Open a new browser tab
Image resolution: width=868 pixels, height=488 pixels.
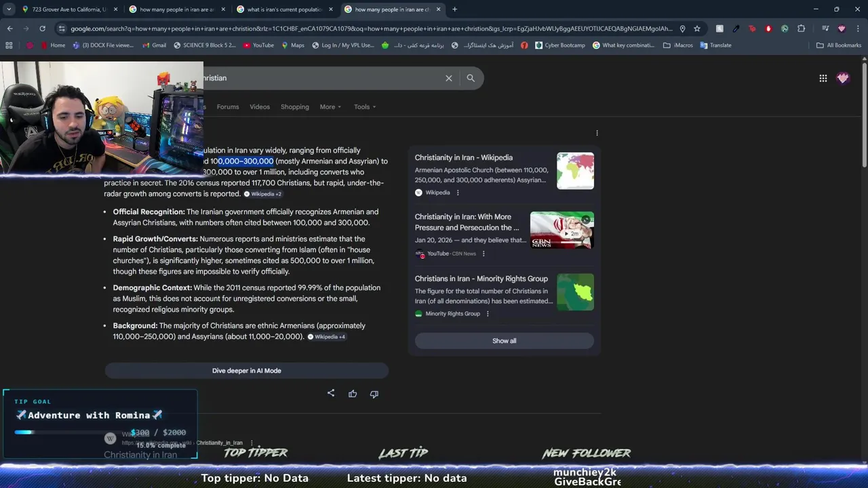click(454, 9)
